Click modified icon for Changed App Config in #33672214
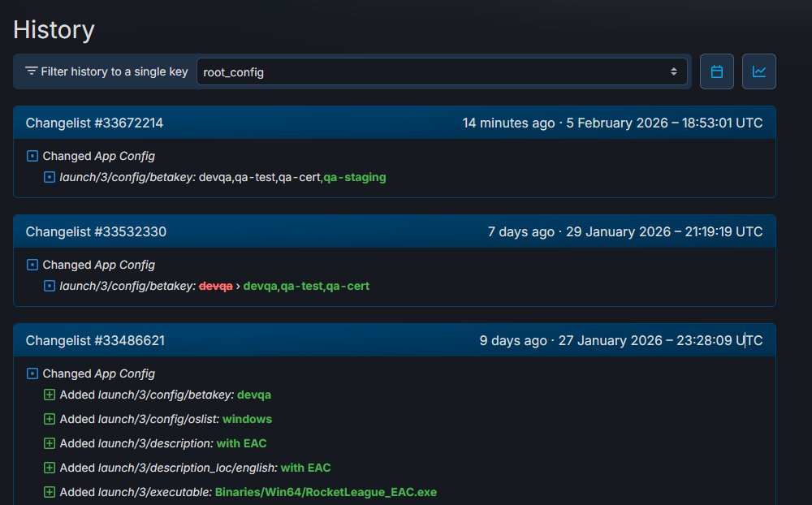The width and height of the screenshot is (812, 505). tap(32, 156)
